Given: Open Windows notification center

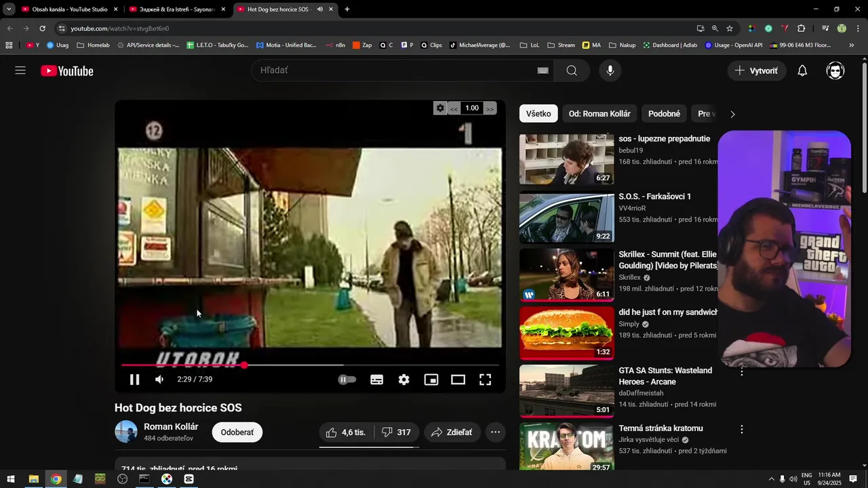Looking at the screenshot, I should [x=853, y=479].
